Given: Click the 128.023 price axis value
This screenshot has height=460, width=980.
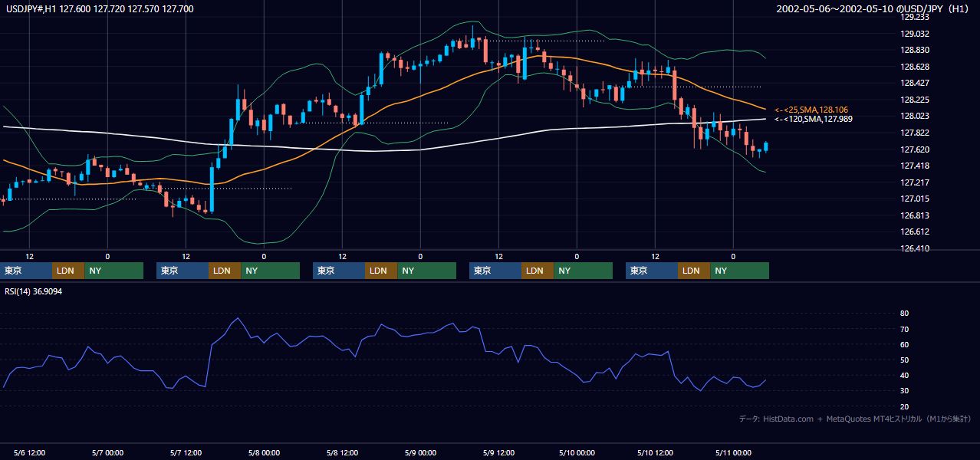Looking at the screenshot, I should coord(916,116).
